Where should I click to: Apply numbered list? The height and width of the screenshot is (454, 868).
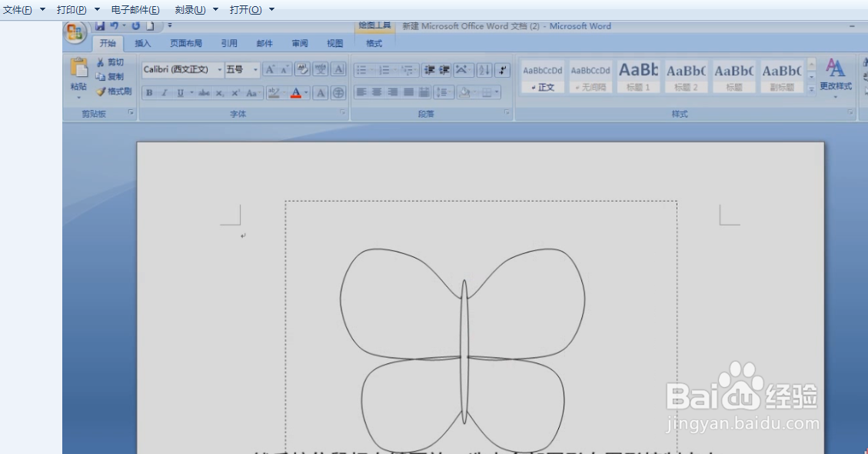point(384,70)
